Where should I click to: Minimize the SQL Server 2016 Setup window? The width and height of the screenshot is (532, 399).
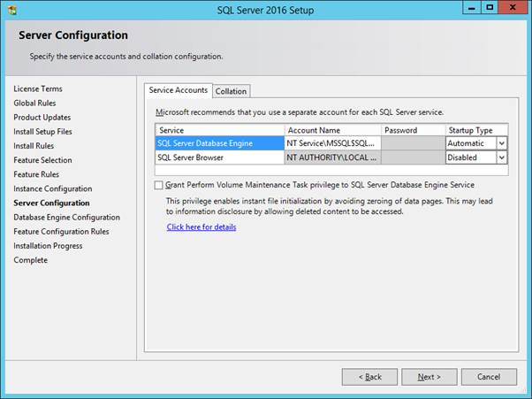tap(472, 7)
